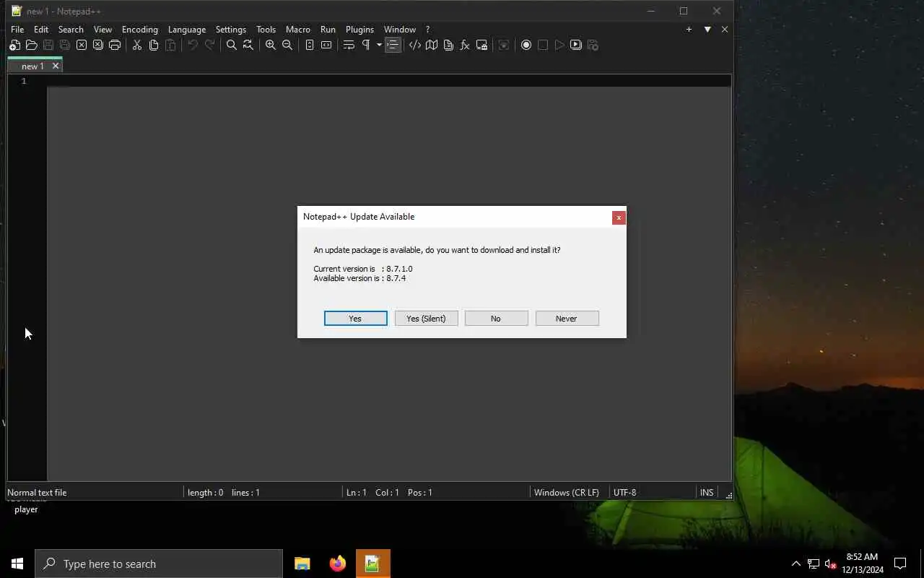Click the Cut scissors icon
Screen dimensions: 924x578
(x=136, y=45)
